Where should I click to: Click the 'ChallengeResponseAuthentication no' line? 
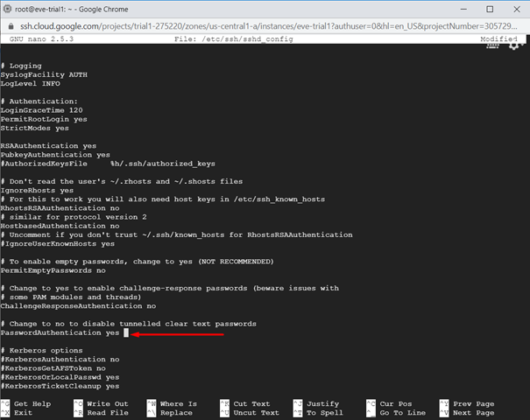click(x=78, y=306)
